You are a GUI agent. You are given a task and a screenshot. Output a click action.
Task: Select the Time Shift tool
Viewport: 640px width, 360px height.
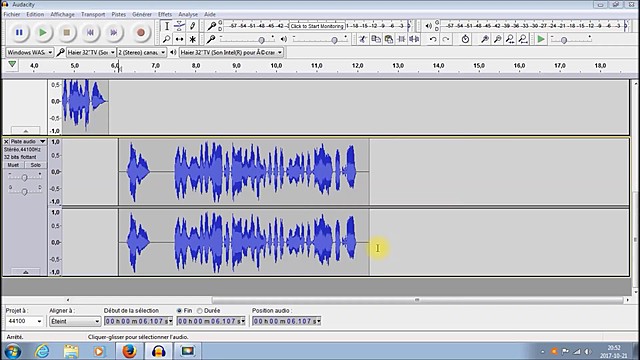pos(179,39)
